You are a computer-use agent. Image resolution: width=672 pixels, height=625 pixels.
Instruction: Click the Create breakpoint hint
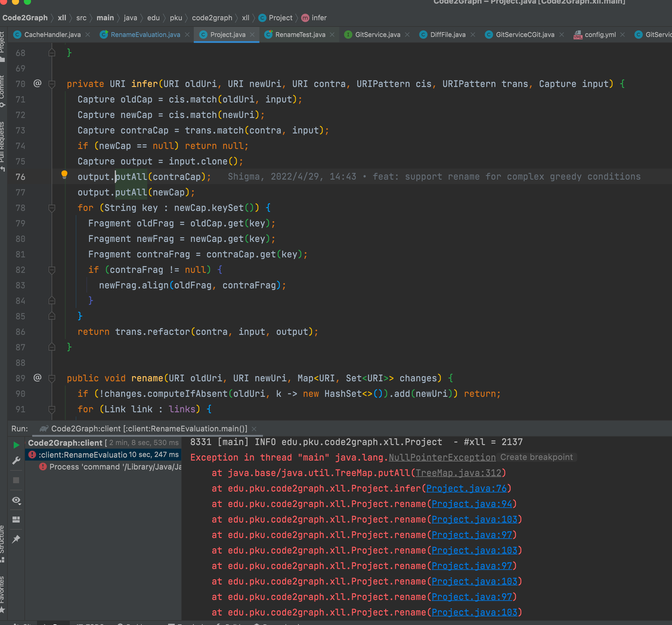(x=536, y=457)
